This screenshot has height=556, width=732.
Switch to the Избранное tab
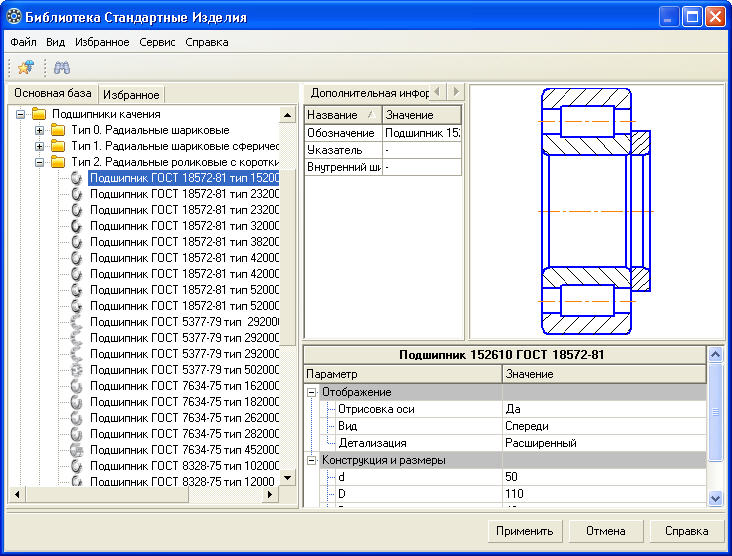[x=131, y=95]
